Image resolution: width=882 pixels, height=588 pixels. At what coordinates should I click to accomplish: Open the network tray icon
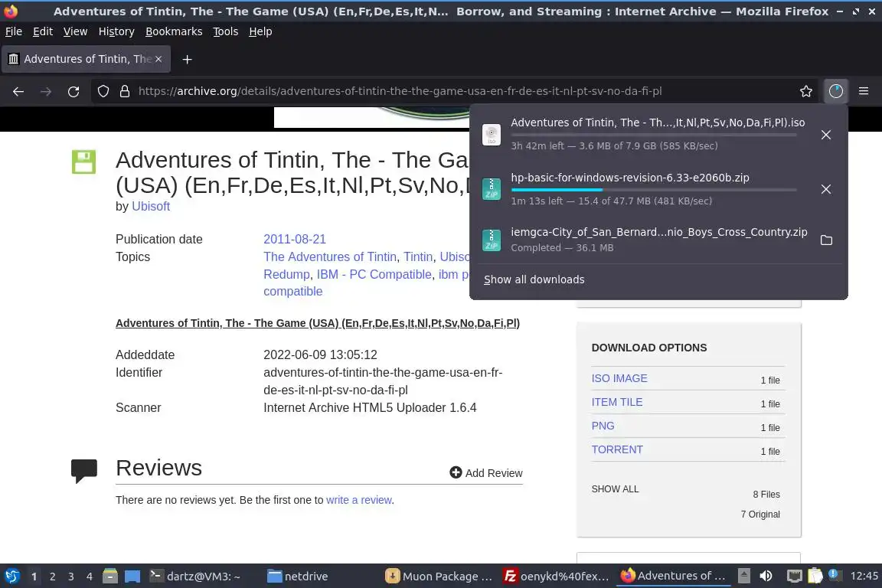click(794, 576)
